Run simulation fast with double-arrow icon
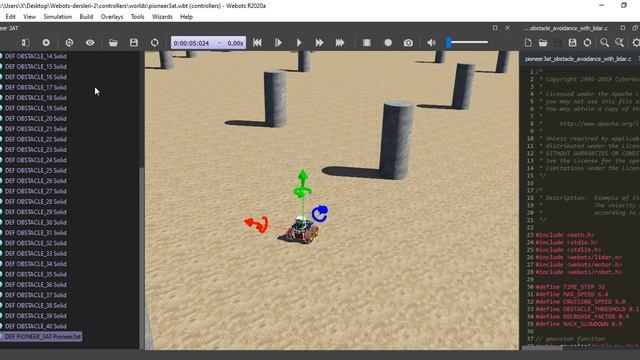 tap(319, 42)
